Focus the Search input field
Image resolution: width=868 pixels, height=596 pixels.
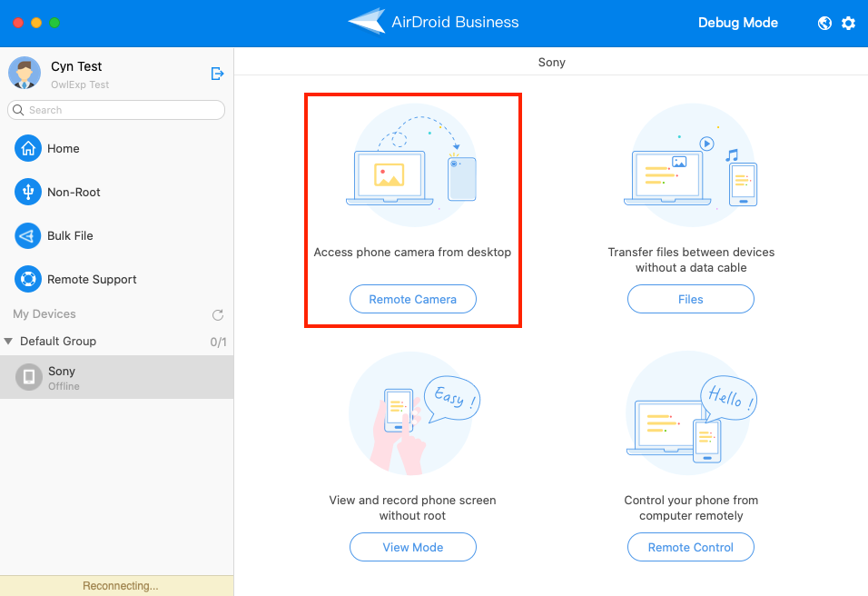pos(116,110)
